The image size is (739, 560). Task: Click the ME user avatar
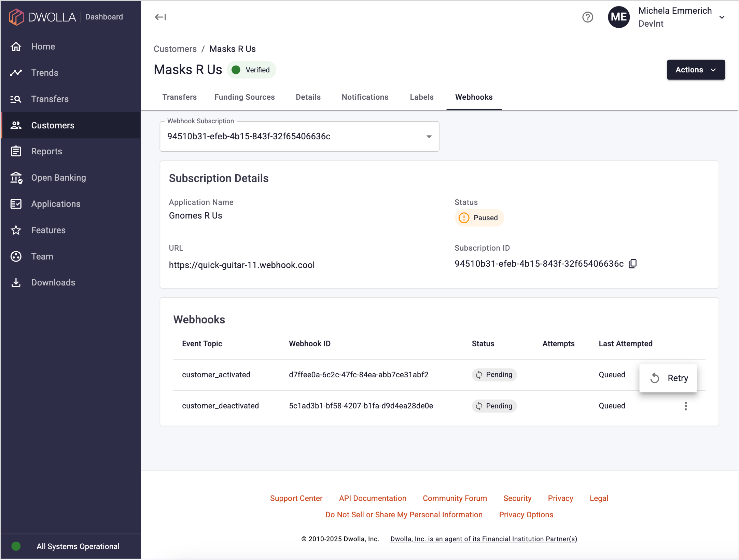pyautogui.click(x=619, y=17)
